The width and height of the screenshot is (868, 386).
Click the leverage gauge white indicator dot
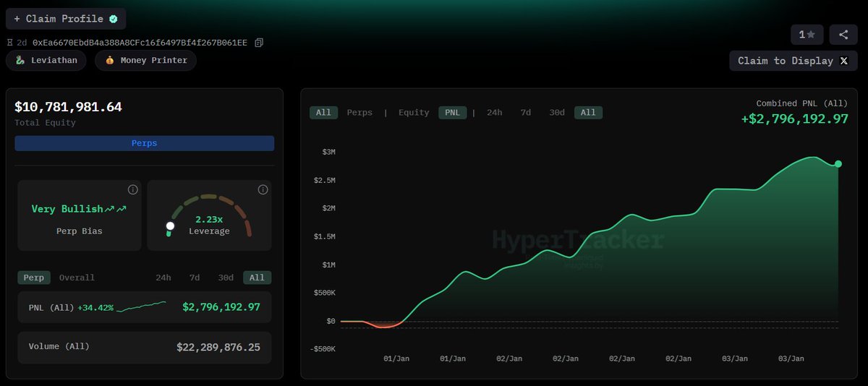(x=170, y=226)
